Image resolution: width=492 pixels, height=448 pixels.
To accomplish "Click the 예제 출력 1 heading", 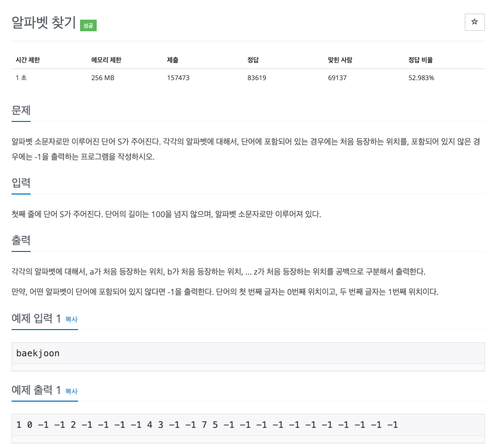I will tap(36, 390).
